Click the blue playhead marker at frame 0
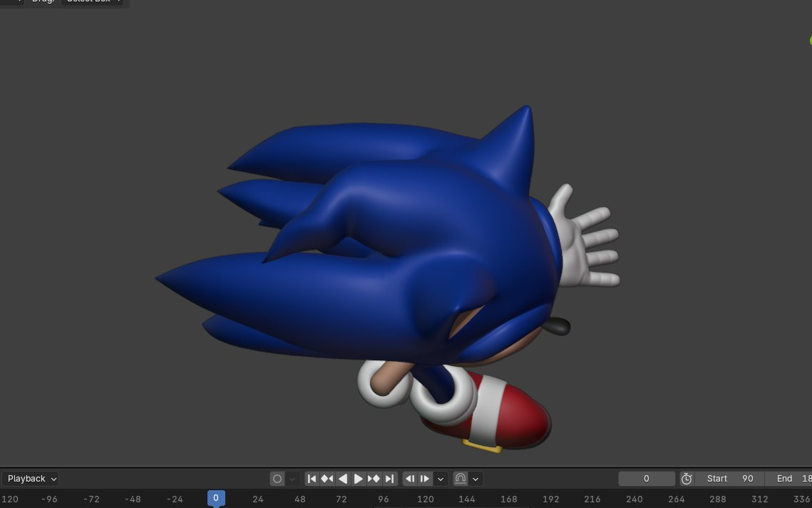The width and height of the screenshot is (812, 508). click(216, 498)
